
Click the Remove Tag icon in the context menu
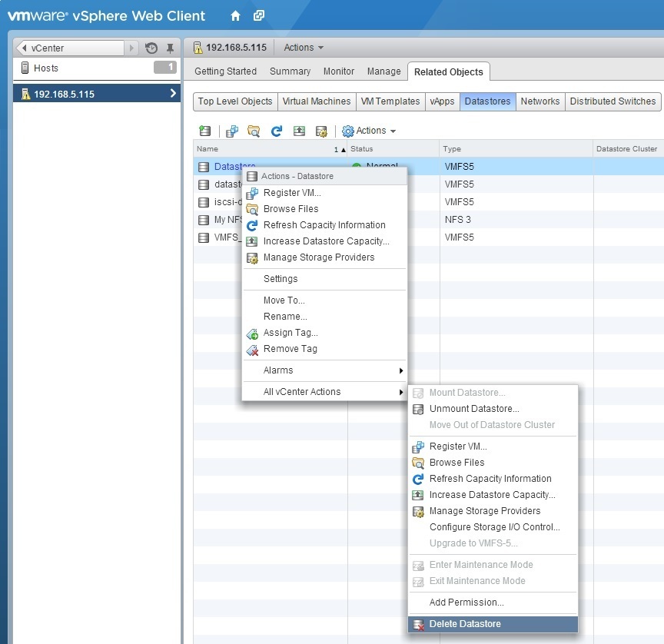click(252, 350)
